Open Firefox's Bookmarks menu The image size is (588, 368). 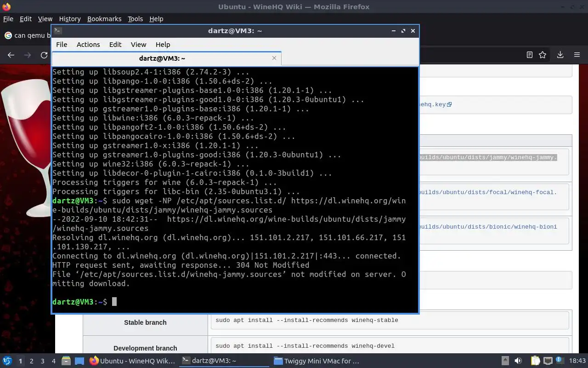pos(104,19)
